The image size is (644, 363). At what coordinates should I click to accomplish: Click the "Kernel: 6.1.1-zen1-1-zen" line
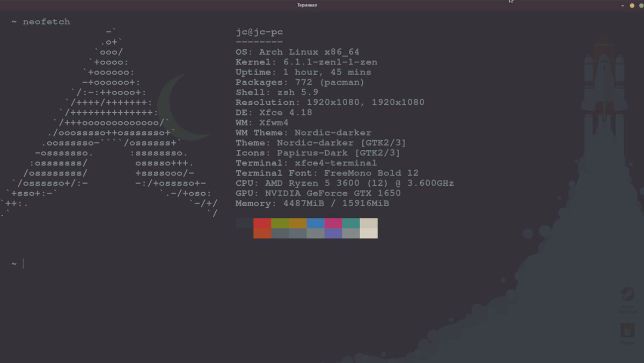(306, 62)
